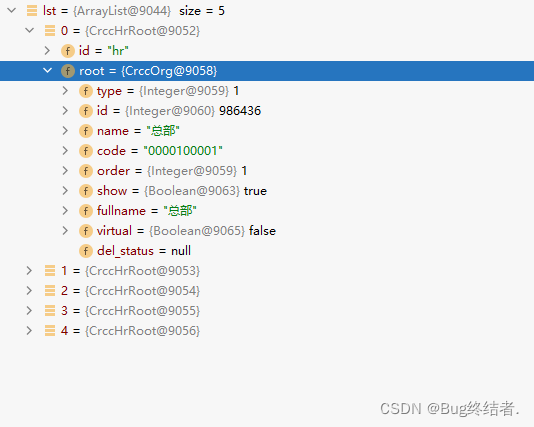Select the fullname = "总部" row
The width and height of the screenshot is (534, 427).
[267, 211]
